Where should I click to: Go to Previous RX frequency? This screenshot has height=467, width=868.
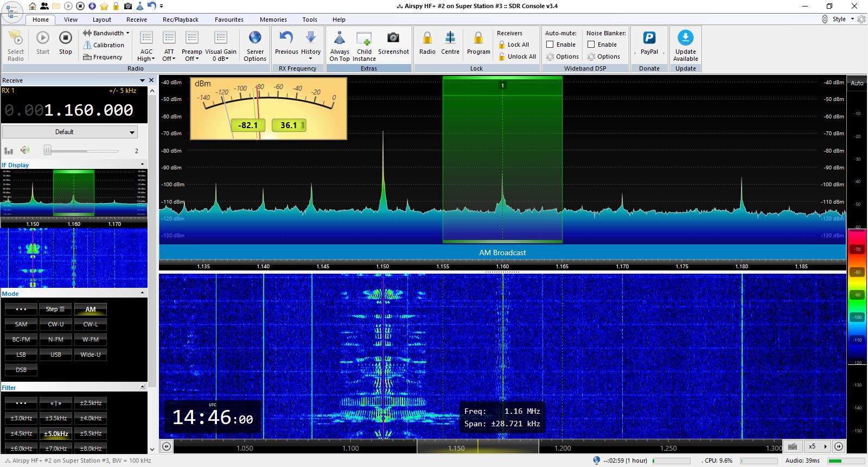click(x=286, y=38)
